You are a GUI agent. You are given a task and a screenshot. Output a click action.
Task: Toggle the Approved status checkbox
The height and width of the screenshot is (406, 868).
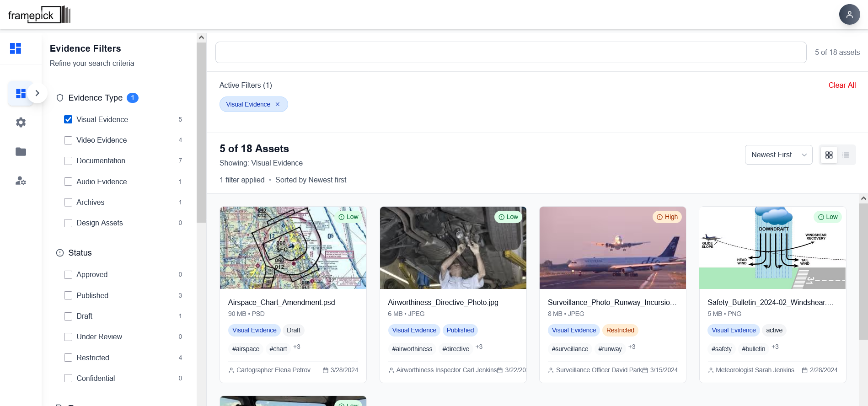coord(68,275)
